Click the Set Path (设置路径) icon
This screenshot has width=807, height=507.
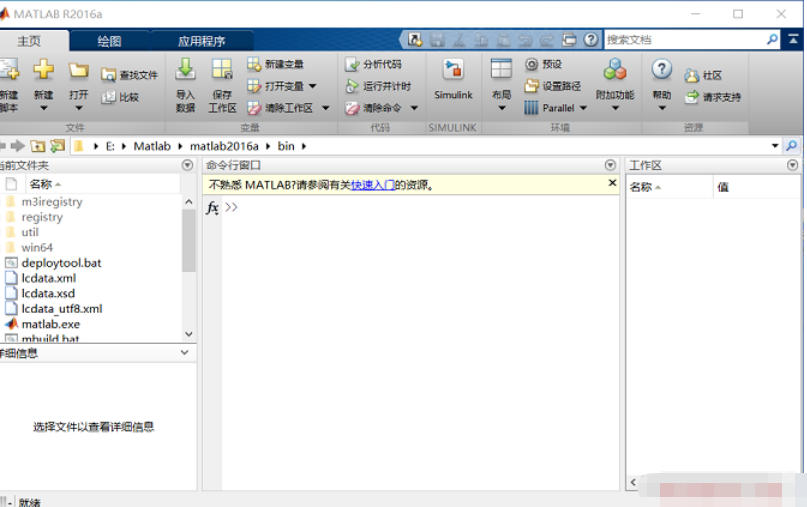tap(531, 86)
